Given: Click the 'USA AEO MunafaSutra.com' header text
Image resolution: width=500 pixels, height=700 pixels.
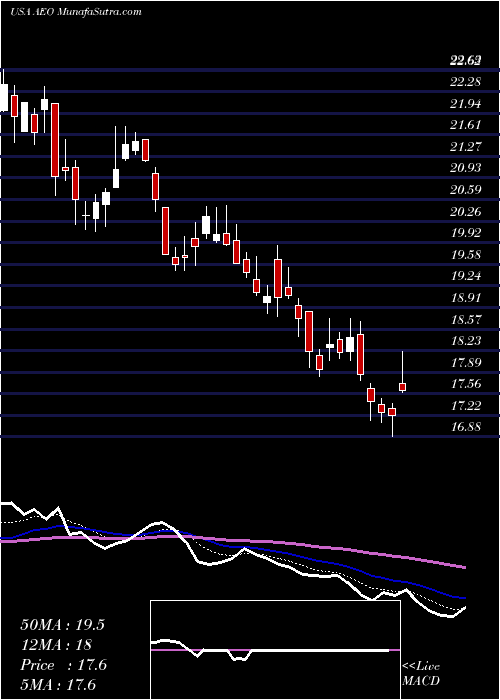Looking at the screenshot, I should tap(75, 12).
